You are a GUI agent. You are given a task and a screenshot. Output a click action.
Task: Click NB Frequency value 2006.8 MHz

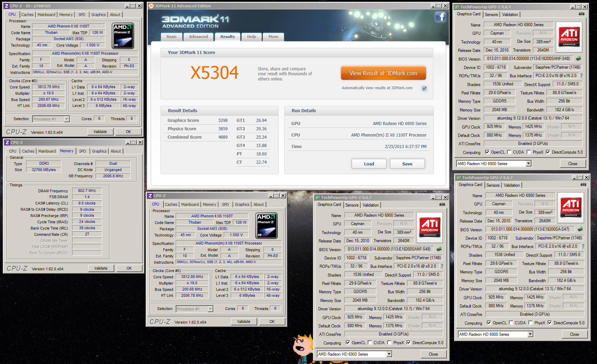coord(113,176)
